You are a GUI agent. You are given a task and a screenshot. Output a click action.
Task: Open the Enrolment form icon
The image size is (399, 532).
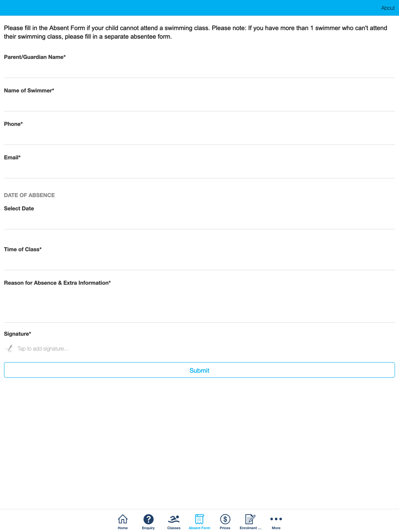point(250,519)
